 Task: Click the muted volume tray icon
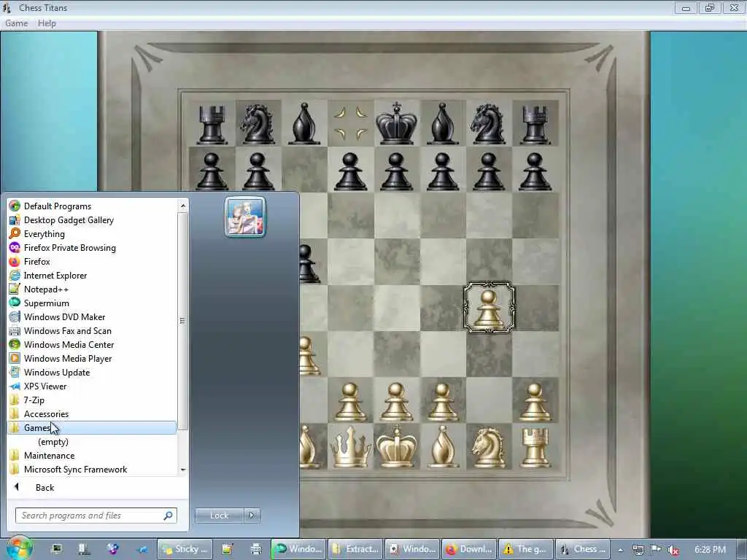(673, 550)
